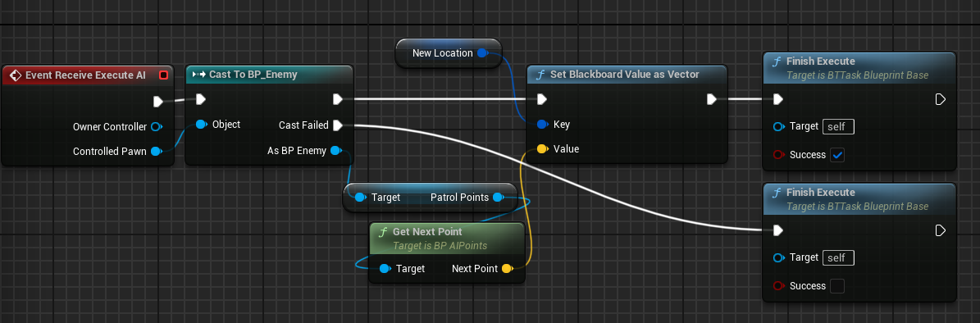The height and width of the screenshot is (323, 980).
Task: Click Success pin circle beside the checked box
Action: (779, 154)
